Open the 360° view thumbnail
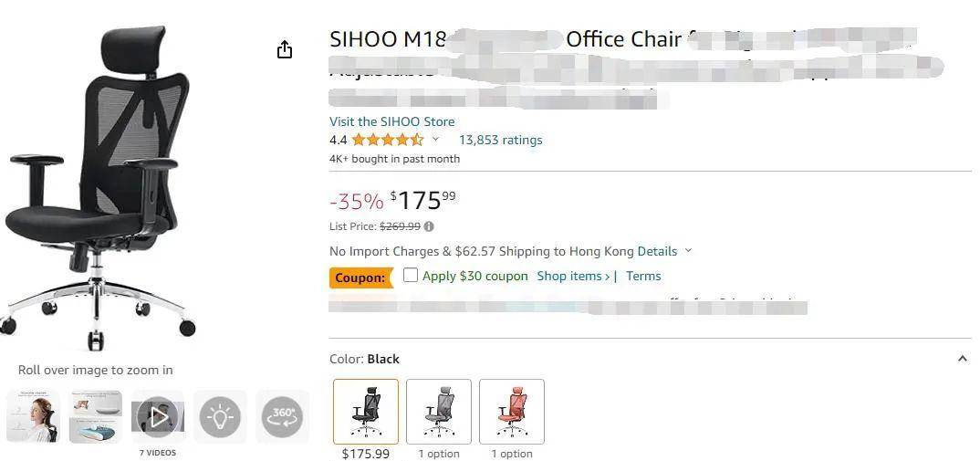Screen dimensions: 980x461 click(x=283, y=416)
